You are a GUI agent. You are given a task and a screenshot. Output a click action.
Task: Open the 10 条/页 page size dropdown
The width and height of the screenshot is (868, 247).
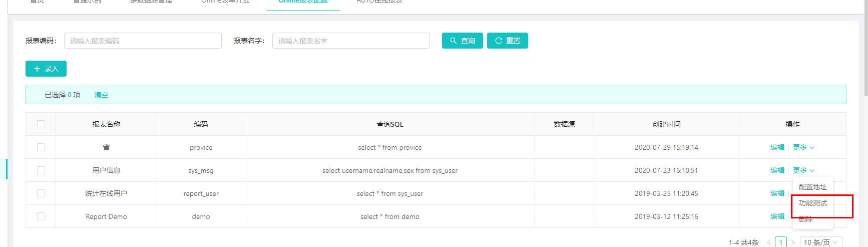click(820, 242)
